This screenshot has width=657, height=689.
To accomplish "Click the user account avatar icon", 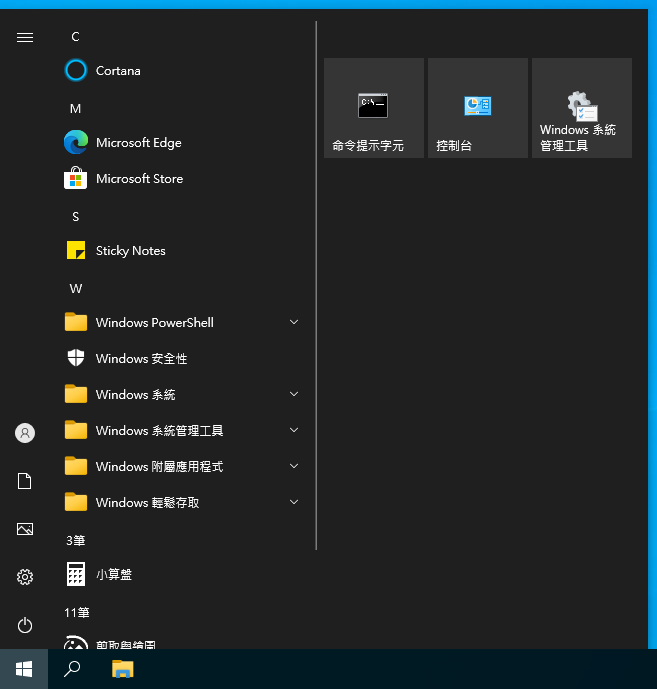I will click(25, 433).
